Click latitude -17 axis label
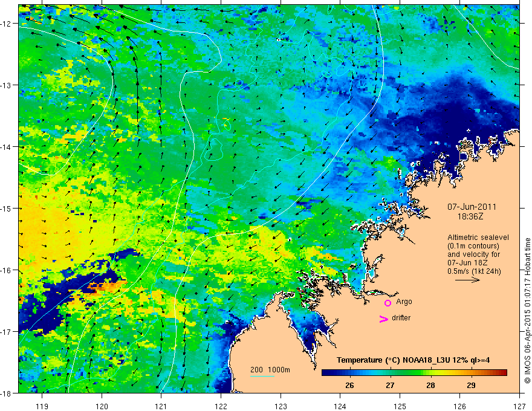532x411 pixels. [6, 331]
